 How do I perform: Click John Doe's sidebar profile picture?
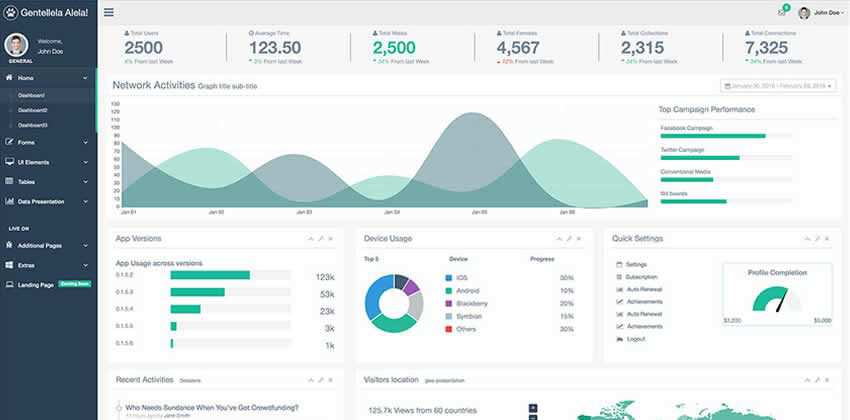point(16,45)
